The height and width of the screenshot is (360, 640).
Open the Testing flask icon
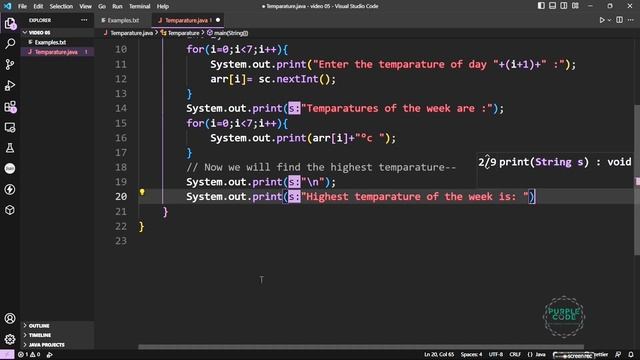pos(10,148)
